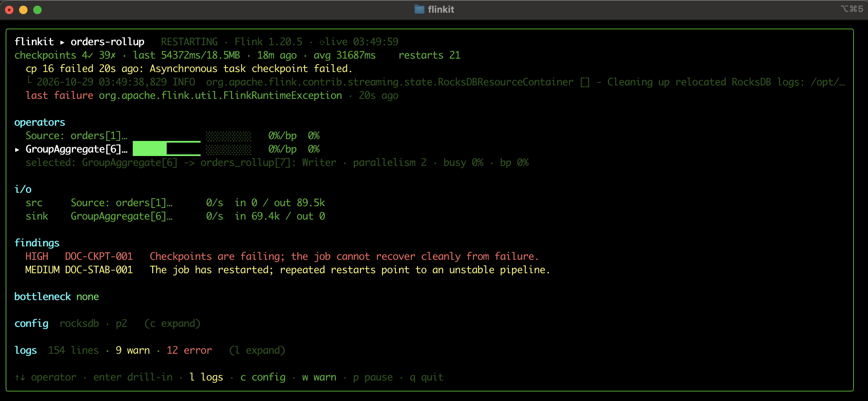Click the 'enter drill-in' footer hint
This screenshot has width=868, height=401.
click(133, 377)
